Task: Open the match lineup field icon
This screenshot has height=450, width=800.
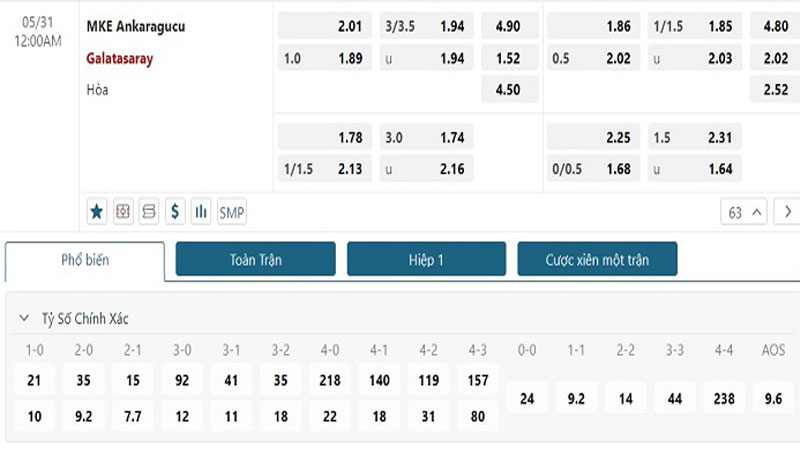Action: (123, 212)
